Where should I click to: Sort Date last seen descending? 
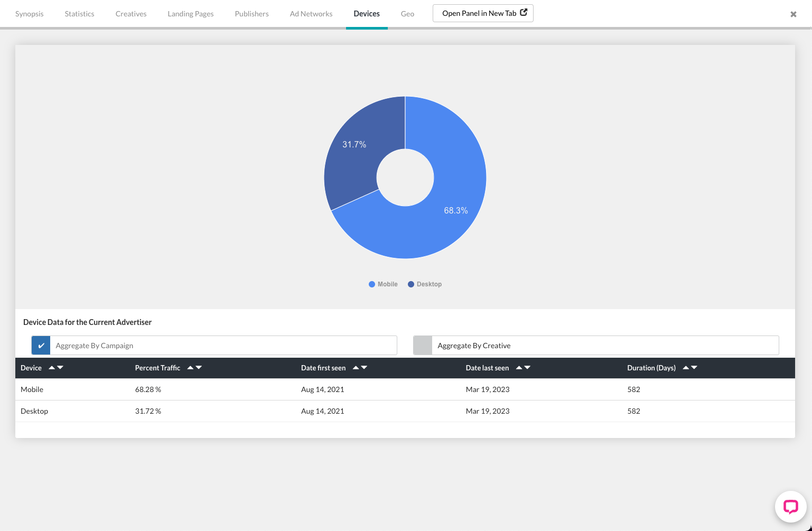[x=527, y=368]
